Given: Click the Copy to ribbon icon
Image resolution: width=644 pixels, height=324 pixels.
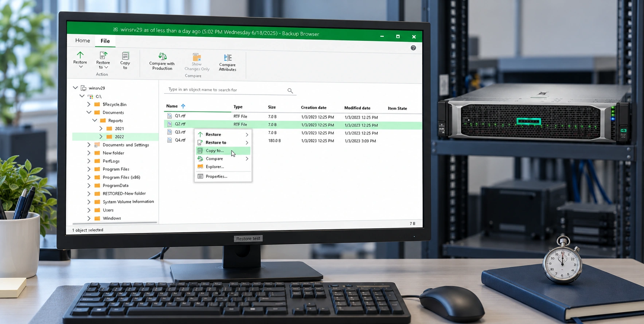Looking at the screenshot, I should (x=125, y=56).
